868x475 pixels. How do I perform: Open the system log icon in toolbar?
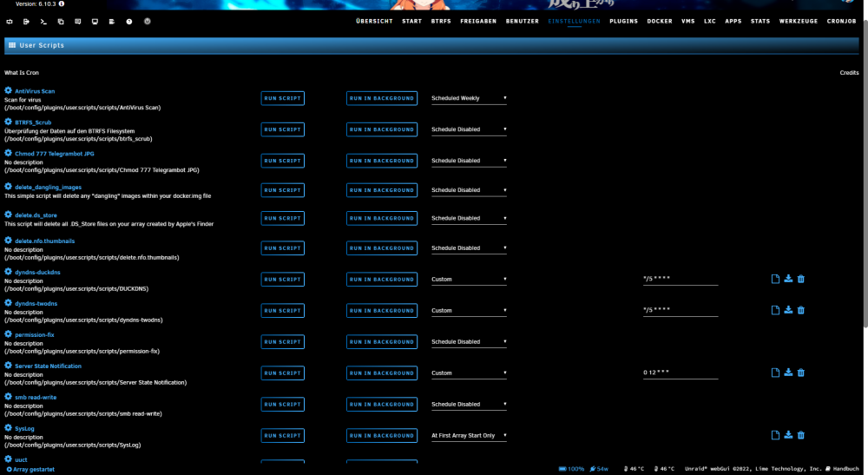click(x=112, y=22)
